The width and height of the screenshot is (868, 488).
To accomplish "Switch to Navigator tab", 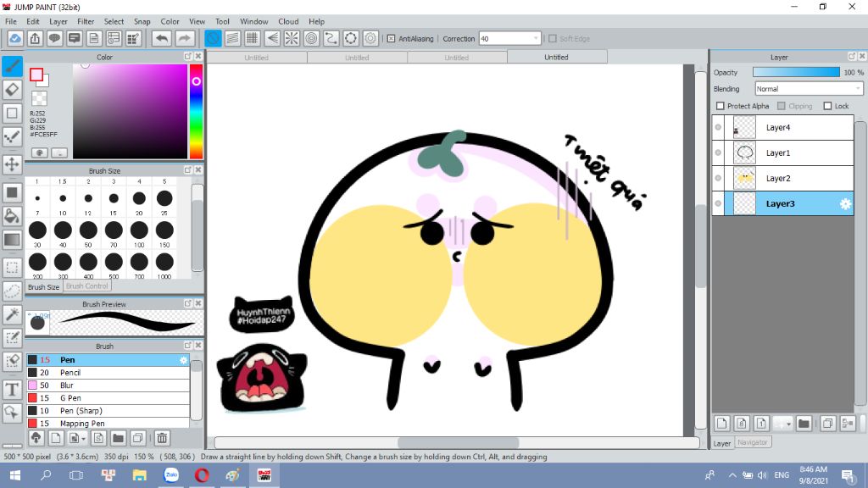I will [x=753, y=442].
